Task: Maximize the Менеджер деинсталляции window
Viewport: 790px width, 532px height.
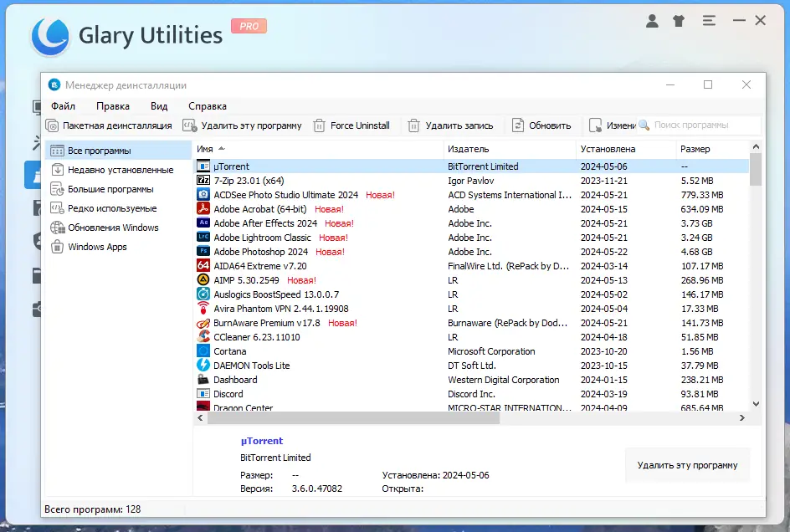Action: (708, 84)
